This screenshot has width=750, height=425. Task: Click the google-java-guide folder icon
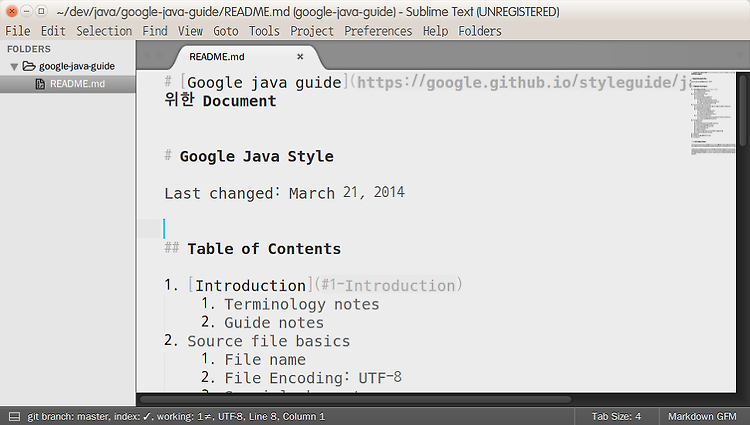(29, 66)
